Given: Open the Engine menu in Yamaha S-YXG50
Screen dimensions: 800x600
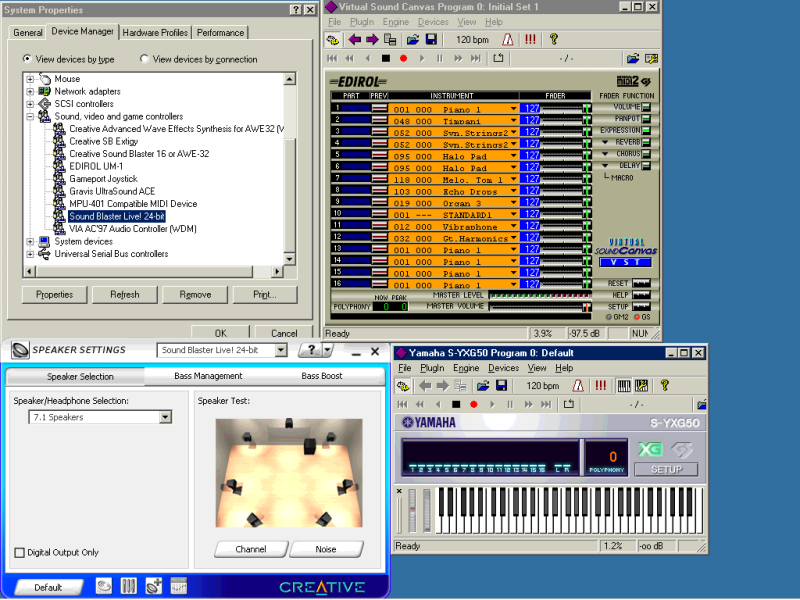Looking at the screenshot, I should [x=466, y=368].
